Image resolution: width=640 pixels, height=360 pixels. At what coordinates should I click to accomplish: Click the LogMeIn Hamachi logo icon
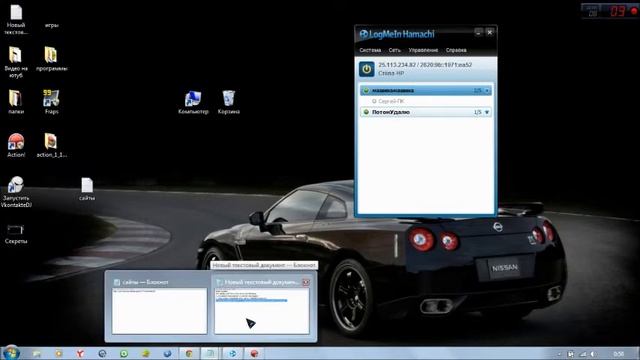click(363, 34)
